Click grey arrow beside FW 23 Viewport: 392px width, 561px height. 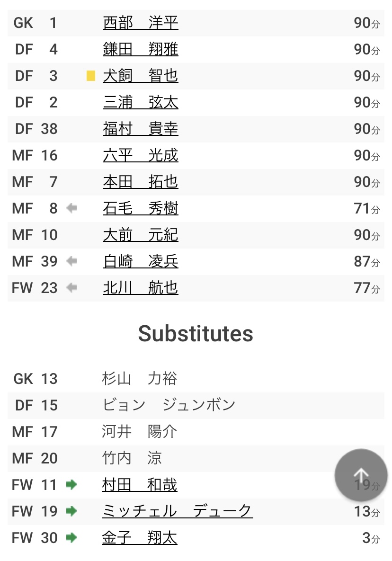click(71, 288)
